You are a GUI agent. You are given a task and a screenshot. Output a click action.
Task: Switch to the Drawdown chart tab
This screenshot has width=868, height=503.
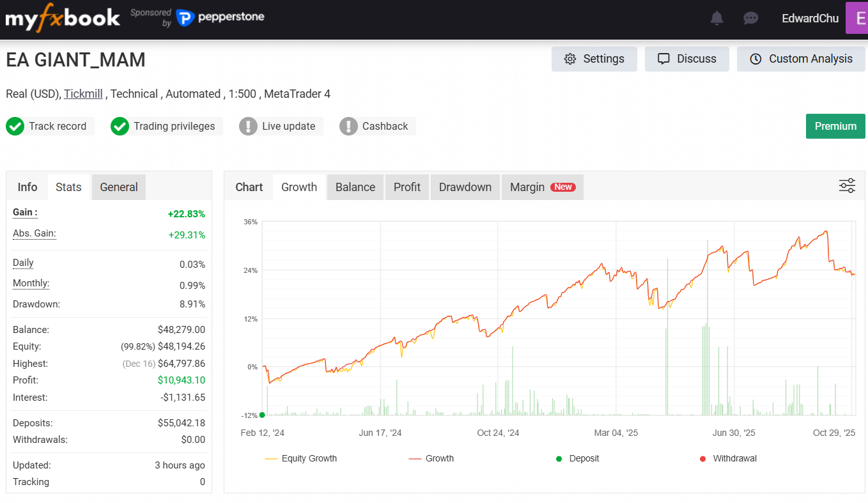pyautogui.click(x=465, y=187)
